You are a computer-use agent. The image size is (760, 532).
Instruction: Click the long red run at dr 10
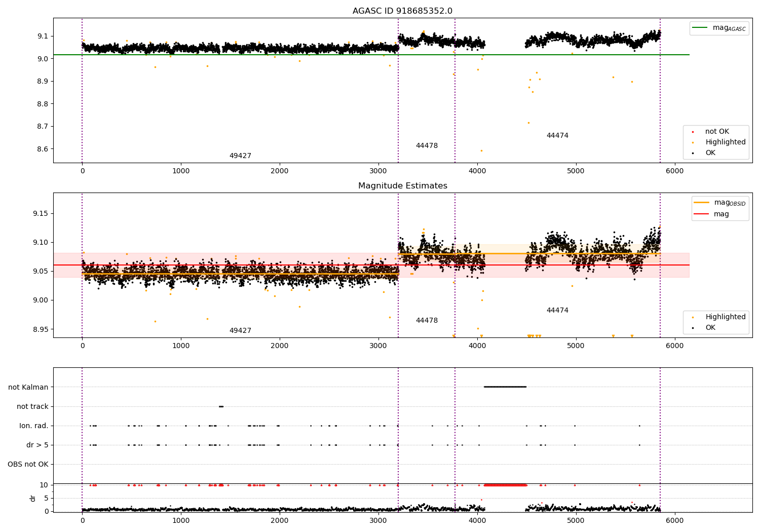tap(505, 485)
